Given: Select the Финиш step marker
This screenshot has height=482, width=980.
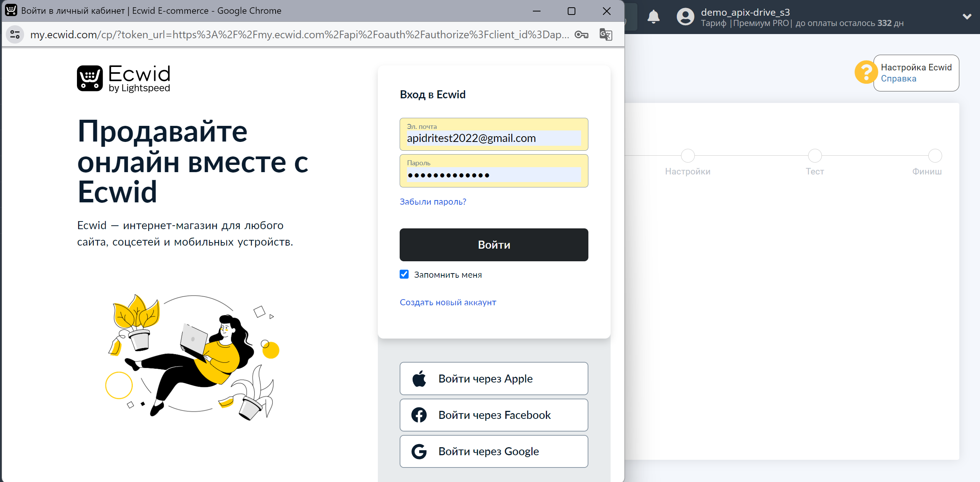Looking at the screenshot, I should point(935,156).
